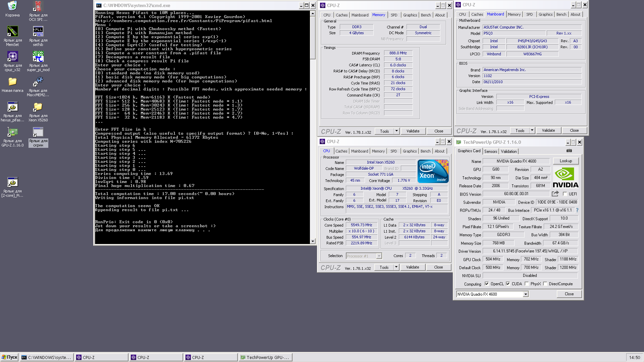Click cmd window scroll up arrow
Viewport: 644px width, 362px height.
coord(313,14)
